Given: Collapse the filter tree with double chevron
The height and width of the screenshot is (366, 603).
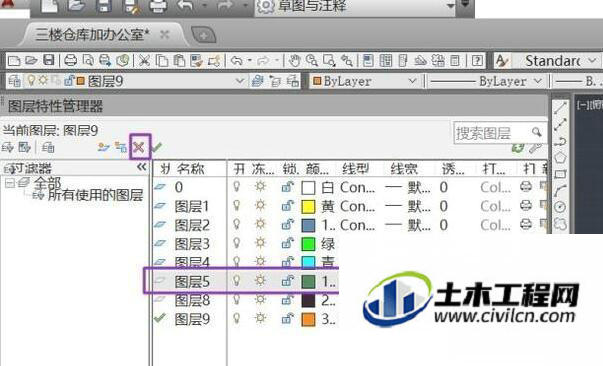Looking at the screenshot, I should coord(142,167).
